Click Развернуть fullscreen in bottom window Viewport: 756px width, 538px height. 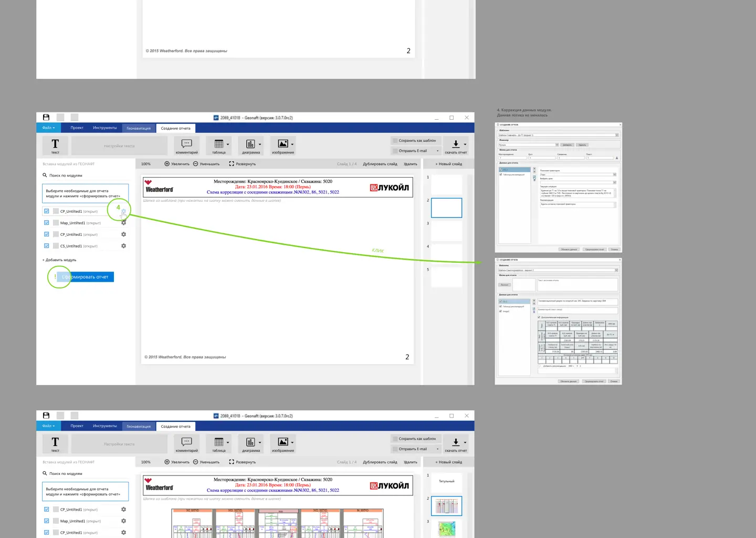[x=243, y=462]
